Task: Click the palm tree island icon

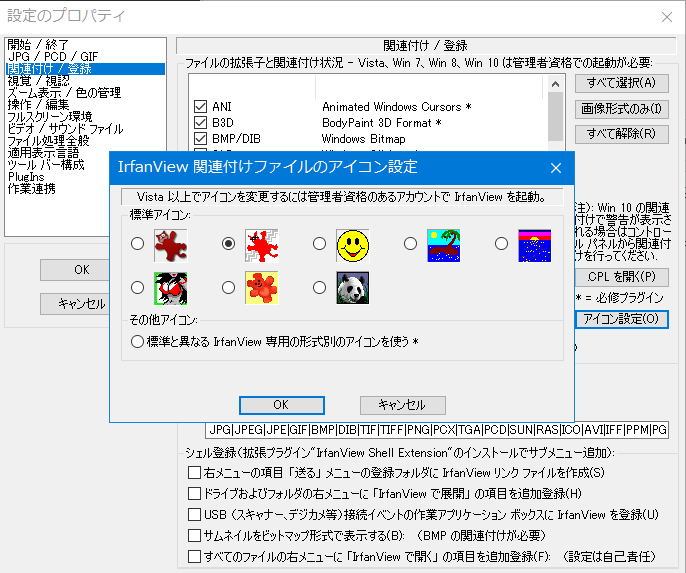Action: [x=444, y=245]
